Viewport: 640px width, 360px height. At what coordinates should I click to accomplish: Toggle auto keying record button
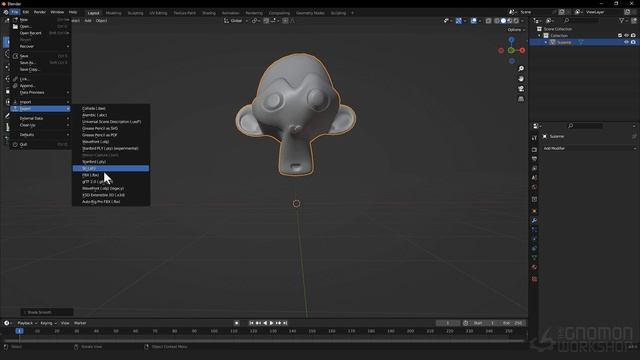pos(236,323)
